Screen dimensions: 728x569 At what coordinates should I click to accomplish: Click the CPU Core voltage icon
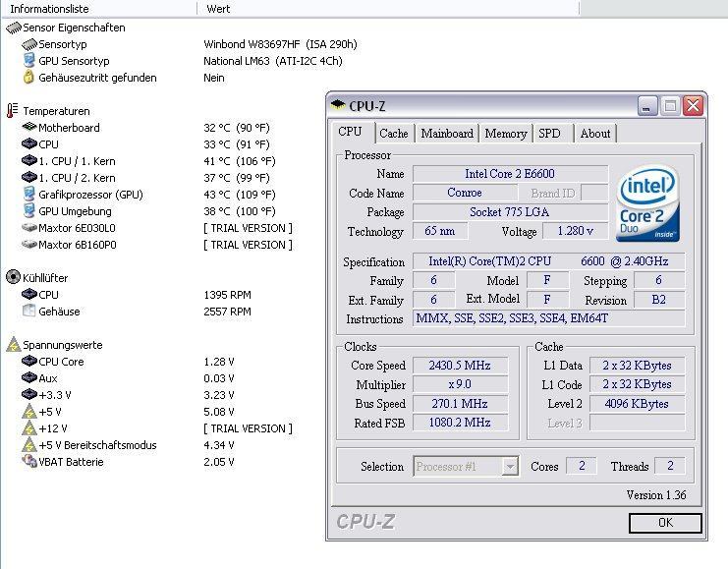[29, 361]
